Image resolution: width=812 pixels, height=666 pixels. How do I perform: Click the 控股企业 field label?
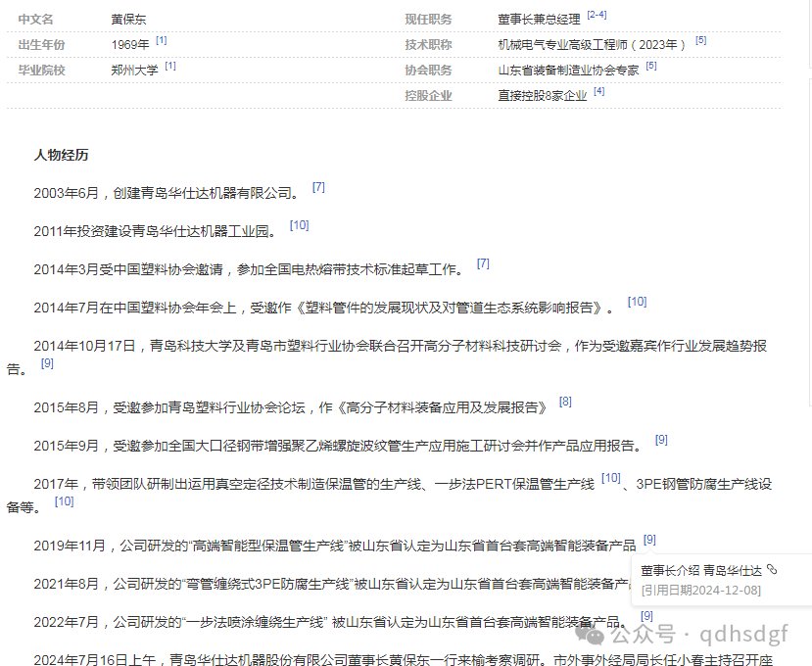click(428, 96)
